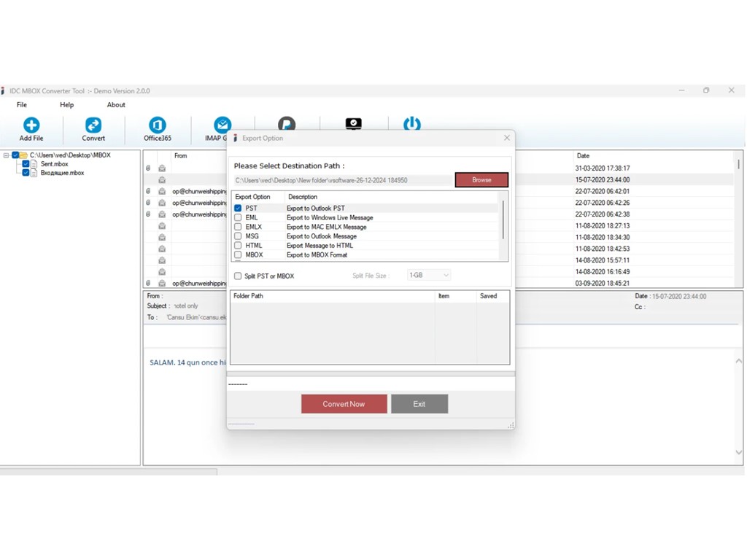Open the Split File Size 1-GB dropdown
Screen dimensions: 747x560
[429, 275]
